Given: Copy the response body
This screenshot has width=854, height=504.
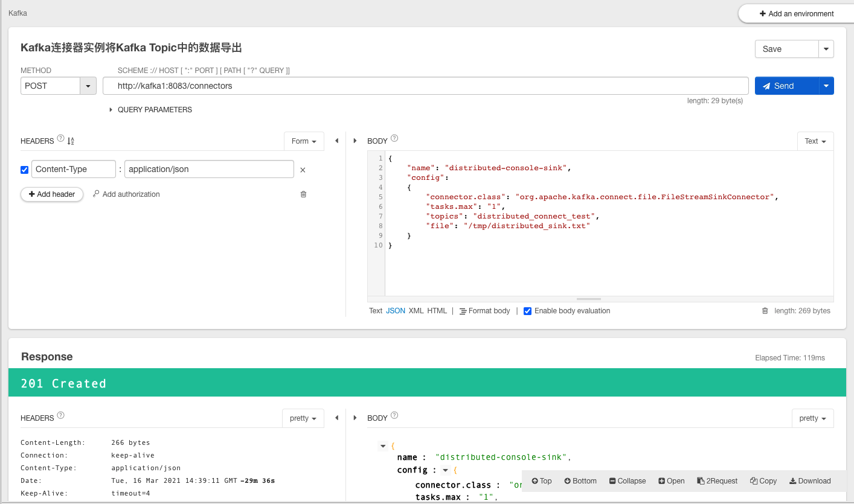Looking at the screenshot, I should (763, 481).
